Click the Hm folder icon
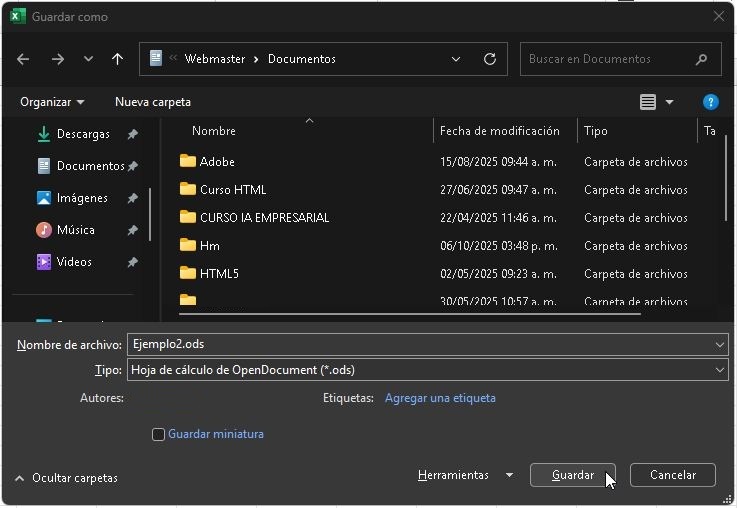This screenshot has width=737, height=508. pos(188,245)
